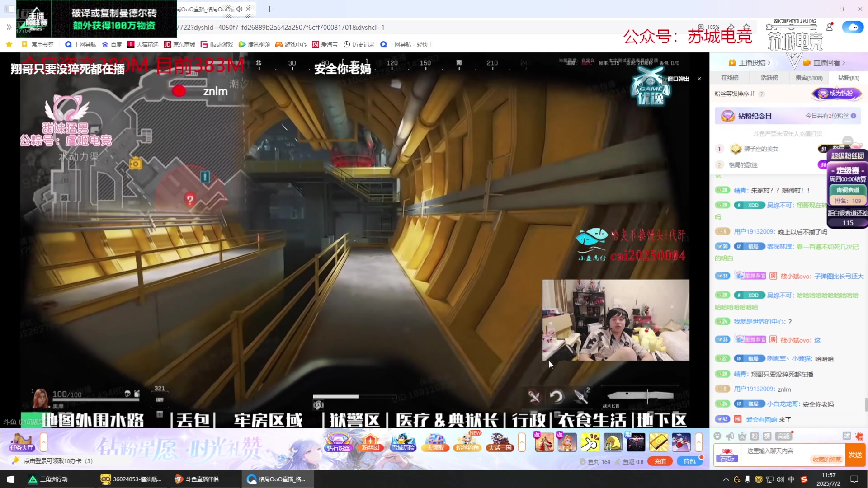This screenshot has width=868, height=488.
Task: Expand the browser sidebar chevron
Action: 9,27
